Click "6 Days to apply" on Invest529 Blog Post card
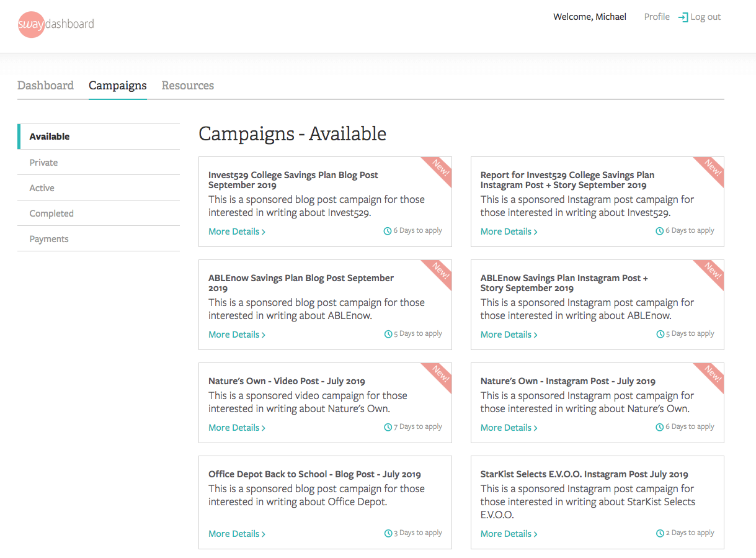The height and width of the screenshot is (558, 756). tap(417, 231)
